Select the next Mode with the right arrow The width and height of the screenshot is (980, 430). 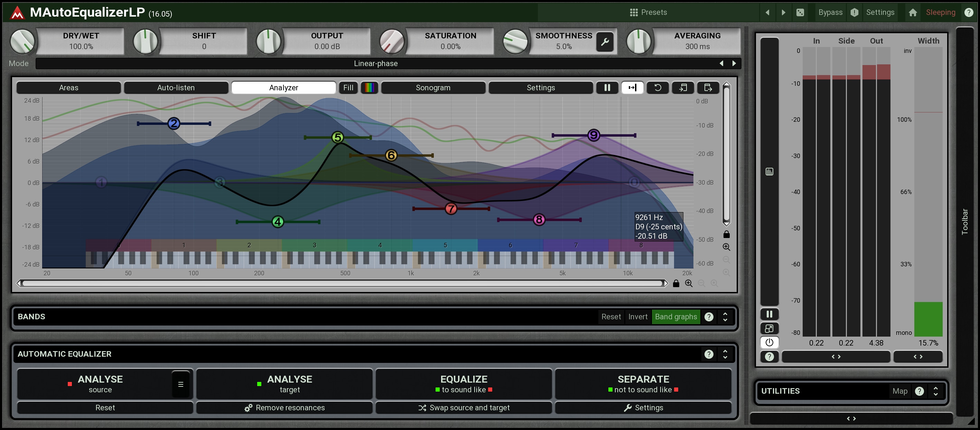tap(734, 63)
